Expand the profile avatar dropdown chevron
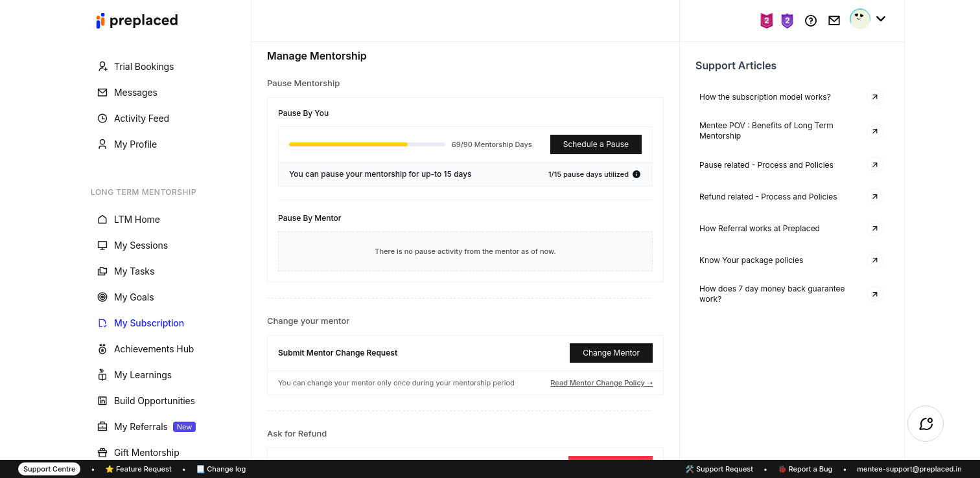The width and height of the screenshot is (980, 478). pos(881,19)
